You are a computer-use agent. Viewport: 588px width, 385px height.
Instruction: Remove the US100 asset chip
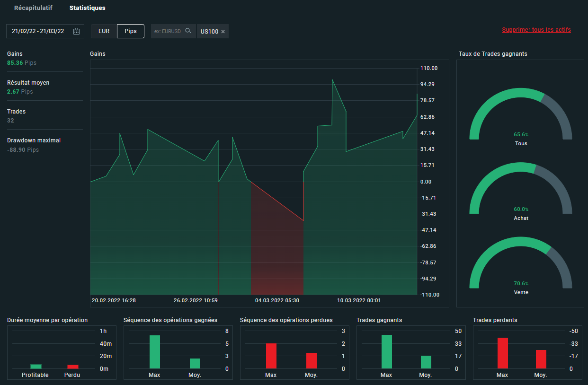point(223,32)
